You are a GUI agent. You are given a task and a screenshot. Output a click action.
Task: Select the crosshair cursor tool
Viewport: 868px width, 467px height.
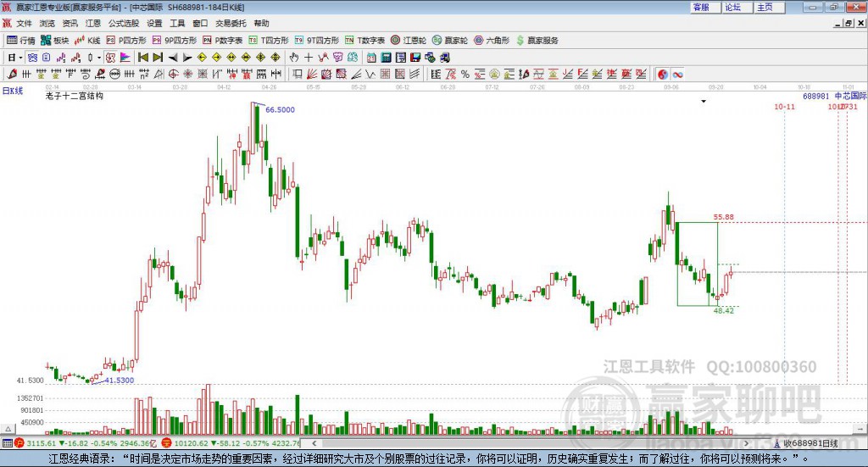pyautogui.click(x=309, y=57)
